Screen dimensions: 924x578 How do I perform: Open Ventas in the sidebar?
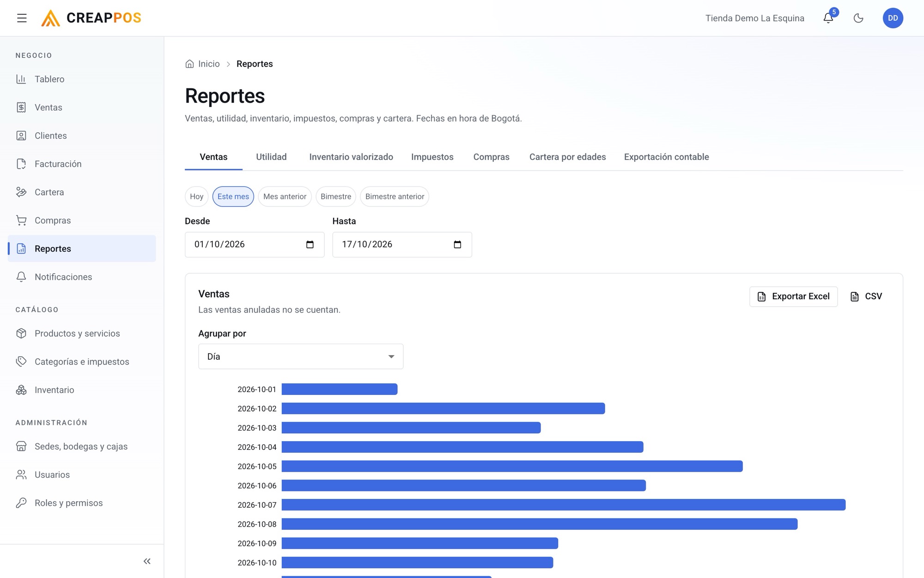click(x=82, y=107)
